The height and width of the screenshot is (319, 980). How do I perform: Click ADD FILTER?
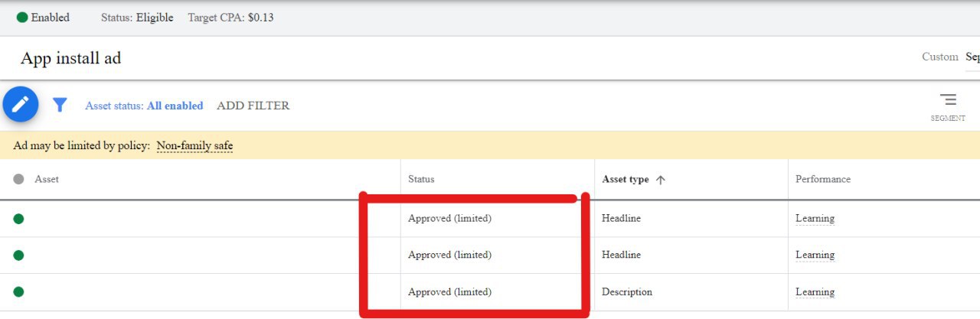point(253,106)
